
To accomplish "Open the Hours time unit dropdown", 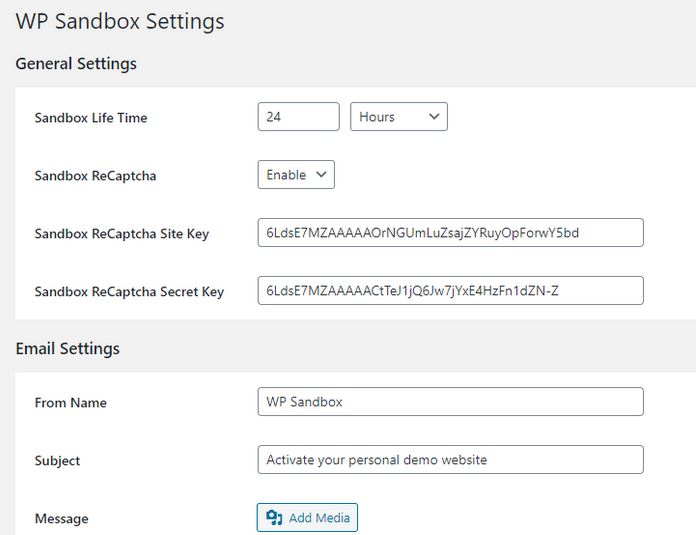I will point(399,117).
